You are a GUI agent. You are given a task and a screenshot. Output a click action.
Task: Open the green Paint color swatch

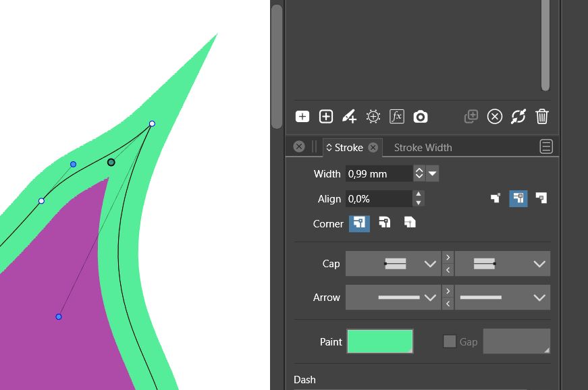click(x=379, y=341)
